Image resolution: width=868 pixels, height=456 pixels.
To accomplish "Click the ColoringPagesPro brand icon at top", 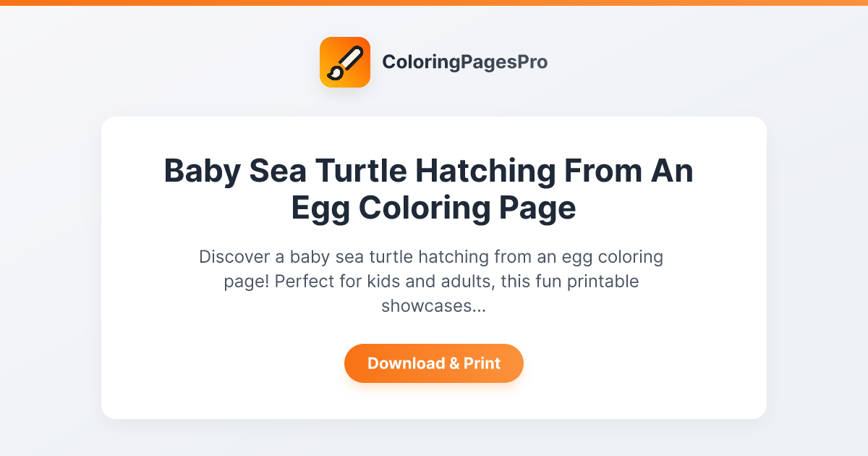I will pos(345,62).
